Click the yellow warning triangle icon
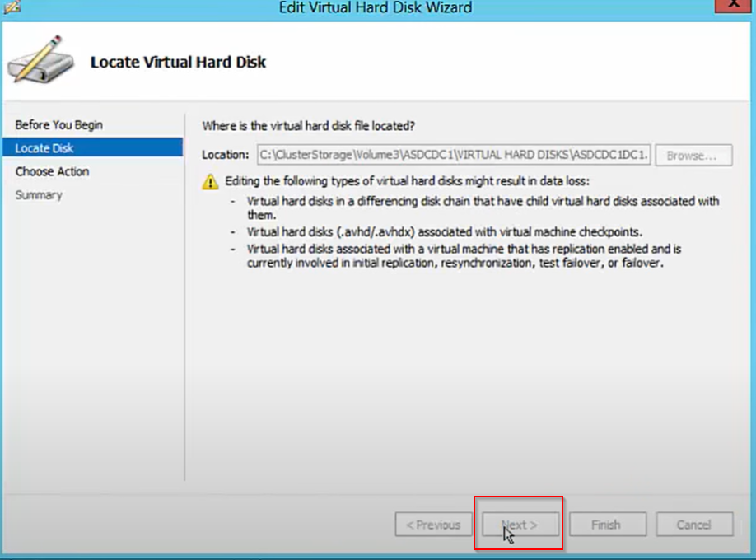 point(210,182)
